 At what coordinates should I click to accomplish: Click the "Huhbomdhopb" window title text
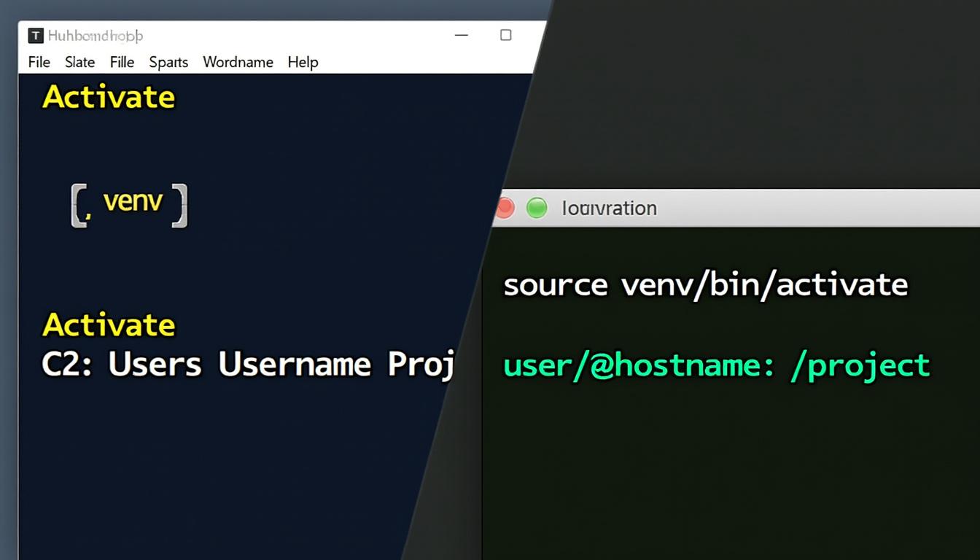coord(93,35)
